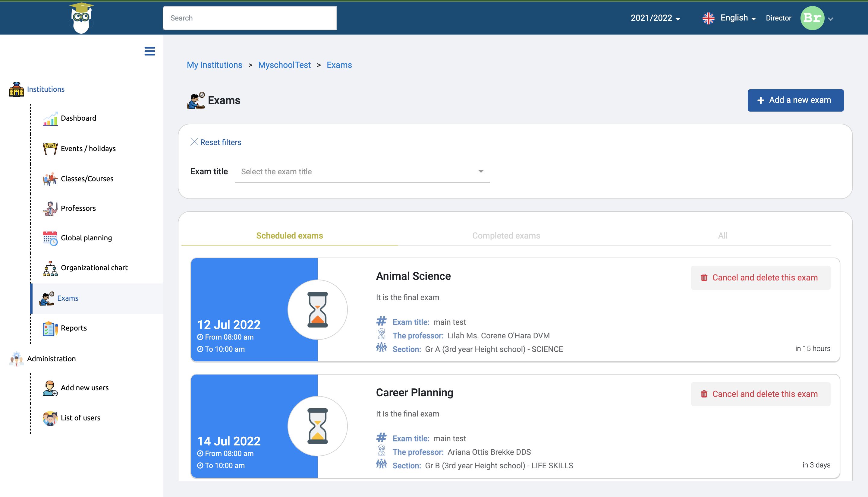Viewport: 868px width, 497px height.
Task: Go to Classes/Courses in sidebar
Action: (x=86, y=179)
